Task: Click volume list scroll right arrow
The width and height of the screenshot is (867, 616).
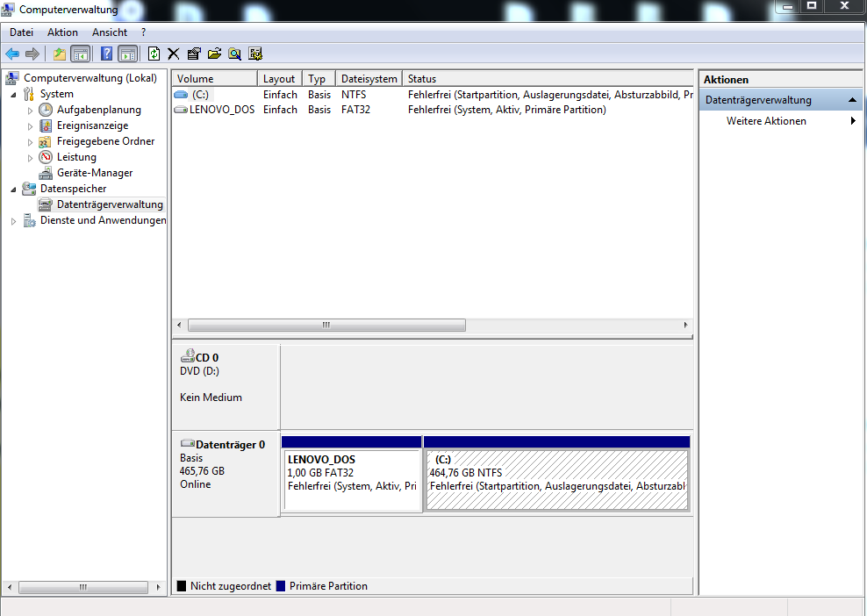Action: click(x=685, y=326)
